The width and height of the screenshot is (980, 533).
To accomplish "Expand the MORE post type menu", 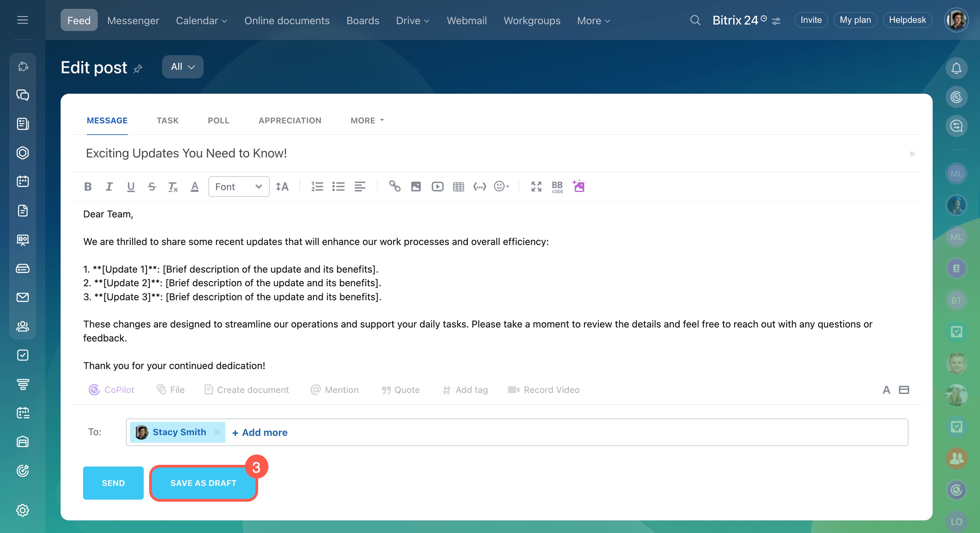I will 367,121.
